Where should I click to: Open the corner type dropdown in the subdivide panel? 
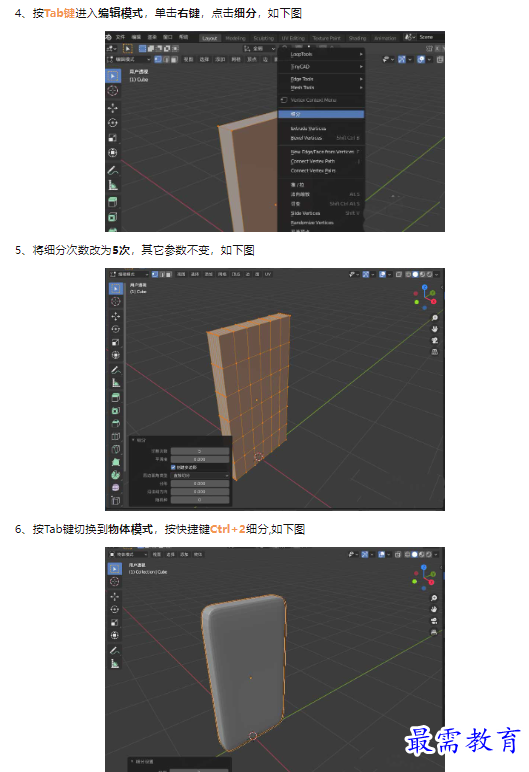pyautogui.click(x=200, y=475)
